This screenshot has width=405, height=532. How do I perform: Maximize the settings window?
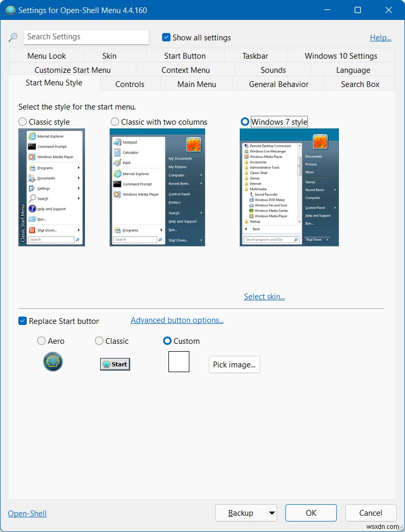(357, 10)
